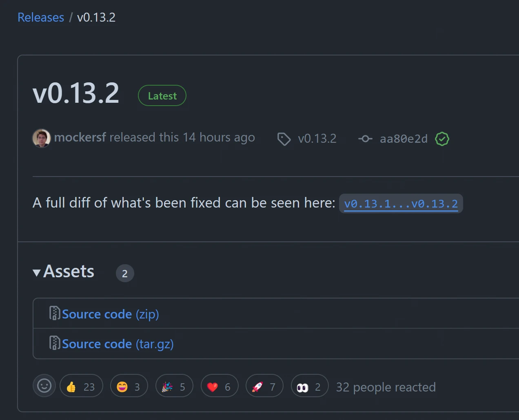Click the tag icon beside v0.13.2
Viewport: 519px width, 420px height.
pyautogui.click(x=284, y=139)
